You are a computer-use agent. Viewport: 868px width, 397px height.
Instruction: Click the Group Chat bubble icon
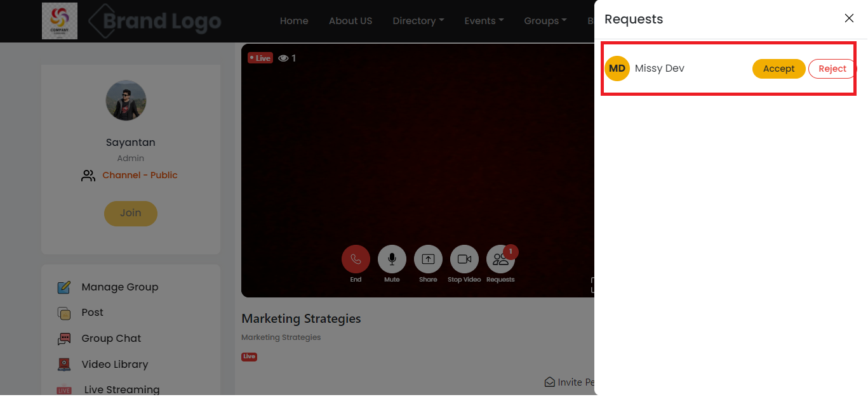(x=64, y=339)
